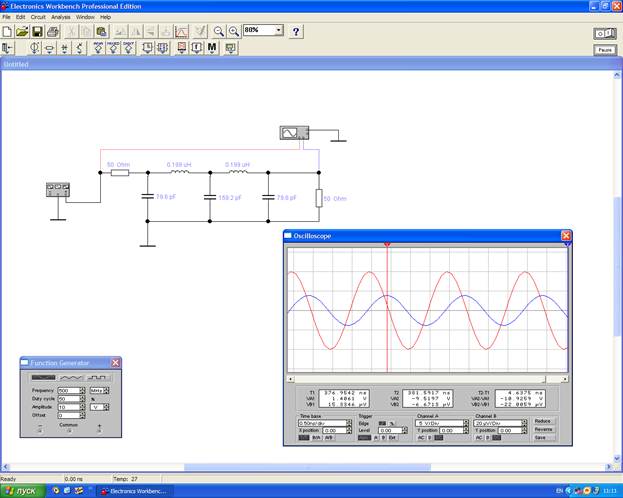Open the Analysis menu

click(61, 17)
